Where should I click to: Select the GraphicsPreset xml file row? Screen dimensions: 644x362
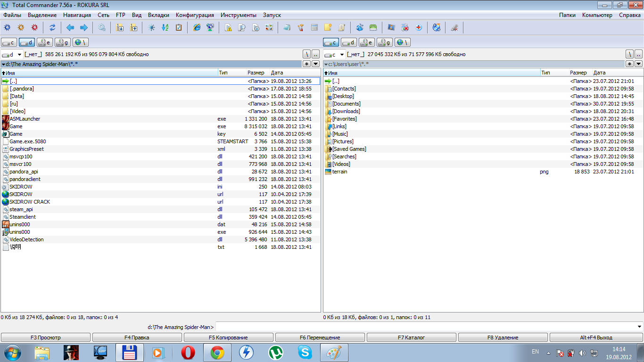coord(160,149)
